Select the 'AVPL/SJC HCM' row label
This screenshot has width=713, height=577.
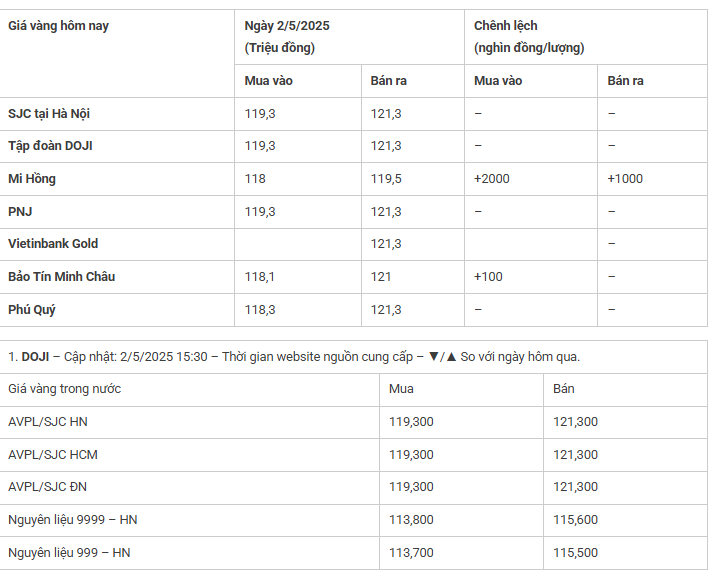point(53,454)
